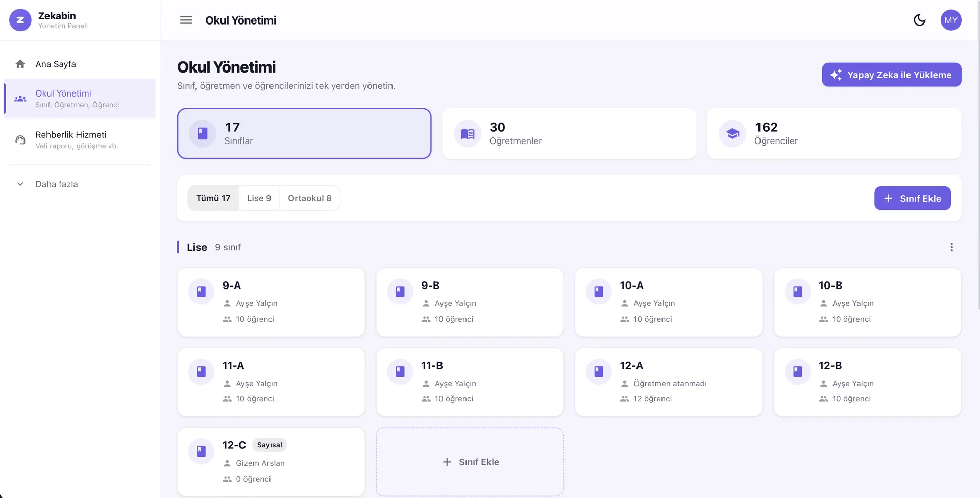The width and height of the screenshot is (980, 498).
Task: Click the Yapay Zeka ile Yükleme button
Action: pos(891,75)
